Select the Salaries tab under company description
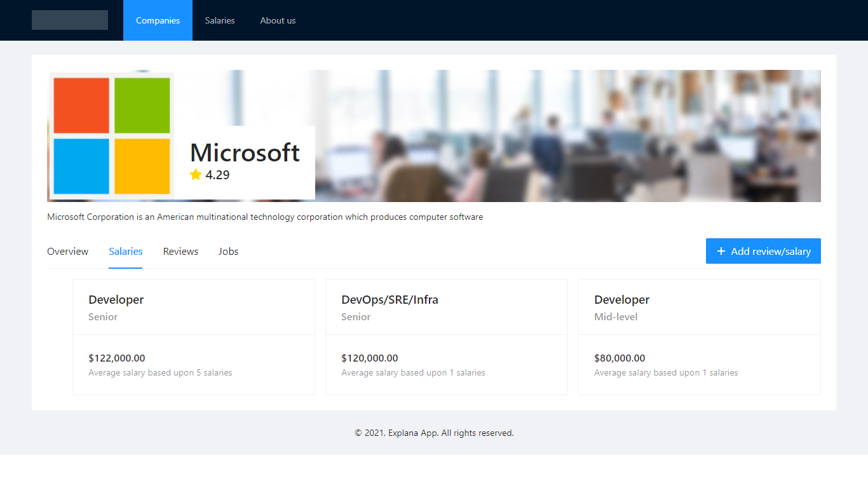Screen dimensions: 868x488 click(x=126, y=252)
